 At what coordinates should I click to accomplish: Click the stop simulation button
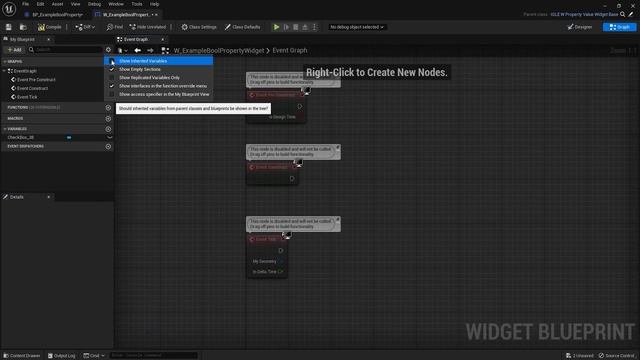[296, 27]
